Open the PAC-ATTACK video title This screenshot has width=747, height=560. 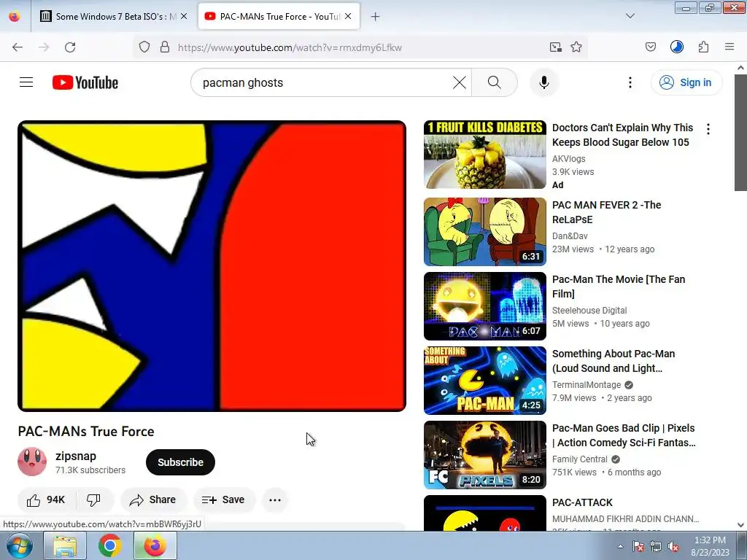(x=582, y=502)
